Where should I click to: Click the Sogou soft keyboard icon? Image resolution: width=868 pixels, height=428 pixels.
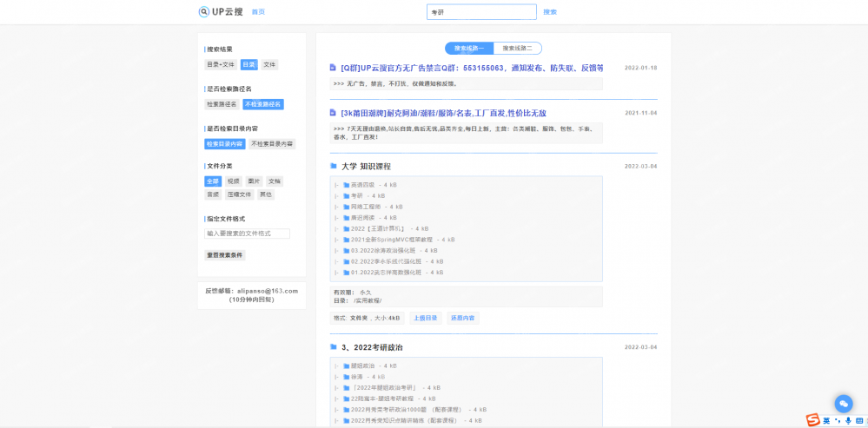[858, 421]
